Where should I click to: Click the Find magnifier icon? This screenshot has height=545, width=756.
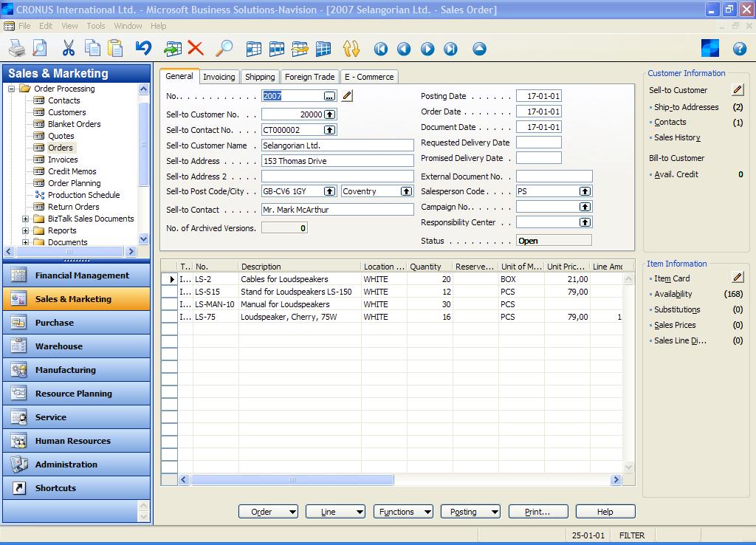(x=224, y=48)
